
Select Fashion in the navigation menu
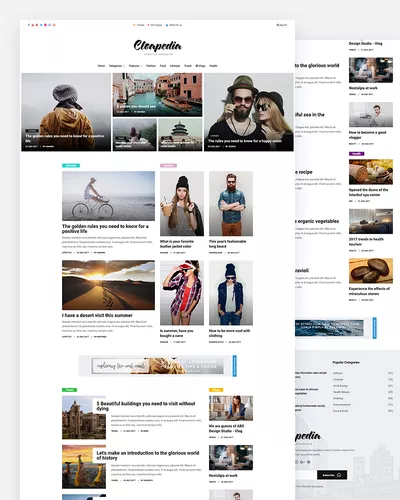pyautogui.click(x=151, y=66)
